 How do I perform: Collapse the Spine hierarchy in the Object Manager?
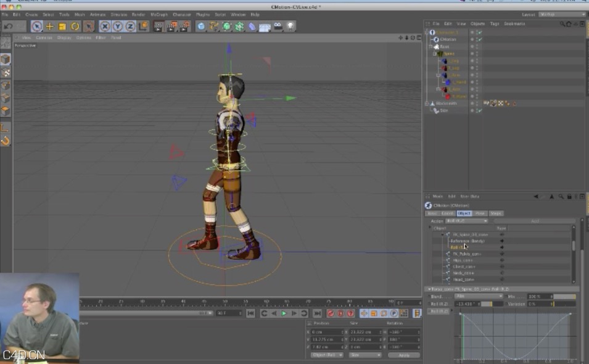[435, 54]
